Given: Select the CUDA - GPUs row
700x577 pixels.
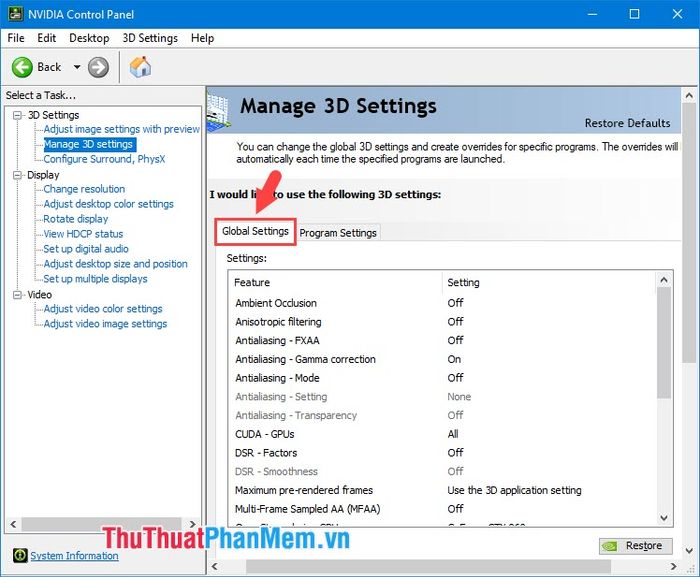Looking at the screenshot, I should coord(442,434).
